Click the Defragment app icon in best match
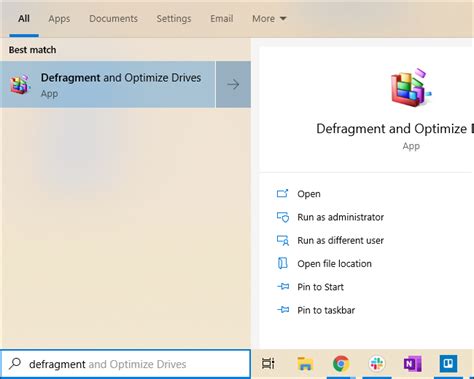The height and width of the screenshot is (379, 474). click(x=20, y=84)
